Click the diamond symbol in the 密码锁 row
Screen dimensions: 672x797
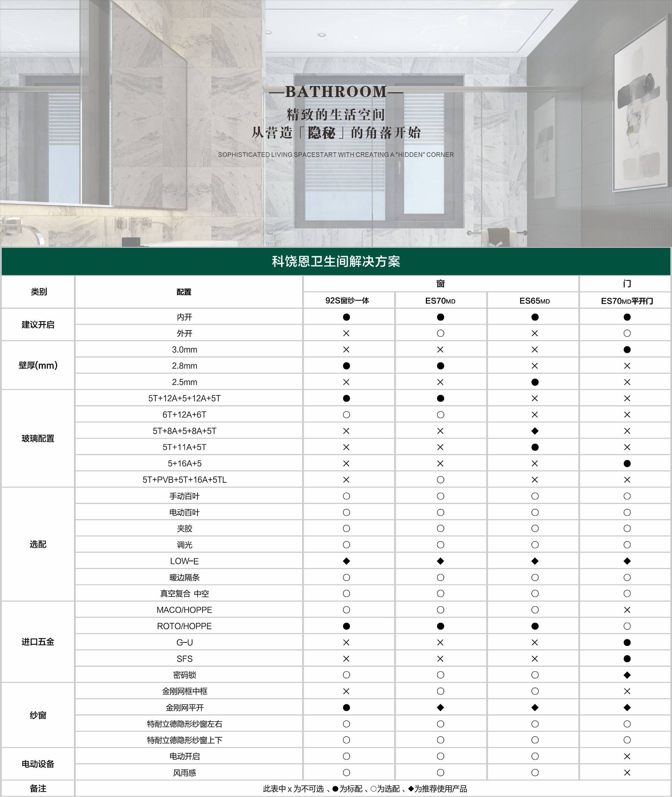(x=627, y=675)
